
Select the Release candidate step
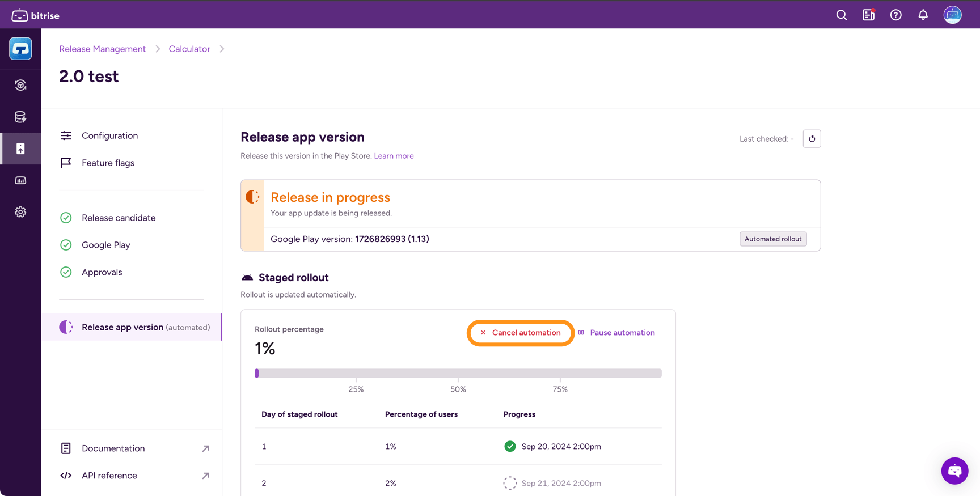pyautogui.click(x=118, y=218)
